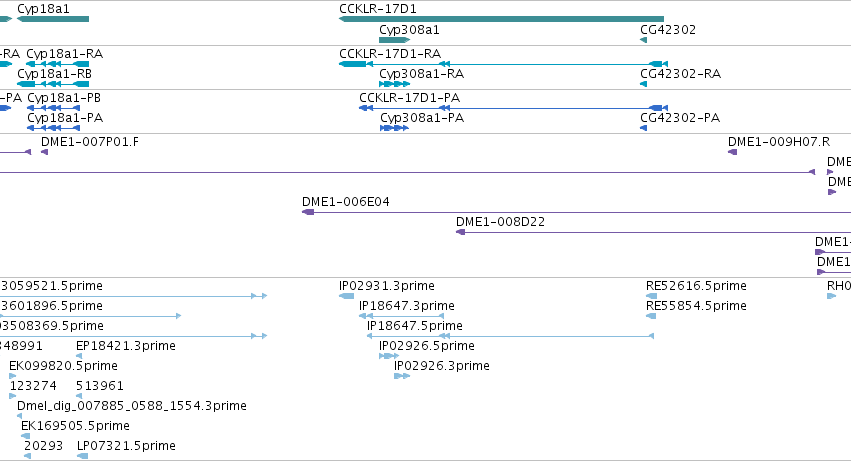Select the DME1-007P01.F arrow marker

(x=45, y=152)
